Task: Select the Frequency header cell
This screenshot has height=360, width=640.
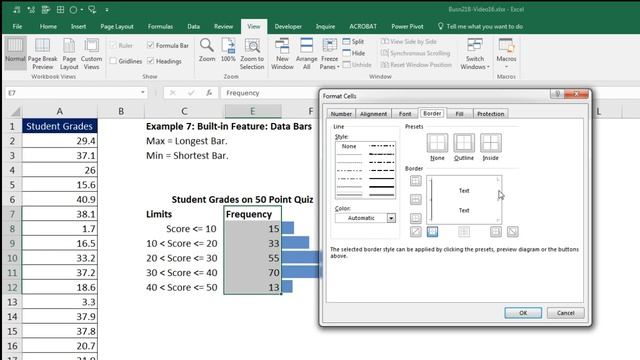Action: coord(253,214)
